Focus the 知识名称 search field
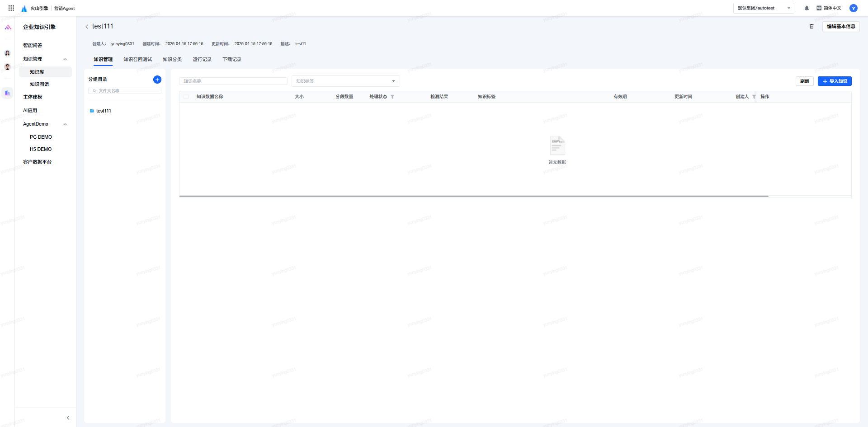Viewport: 868px width, 427px height. click(x=233, y=81)
